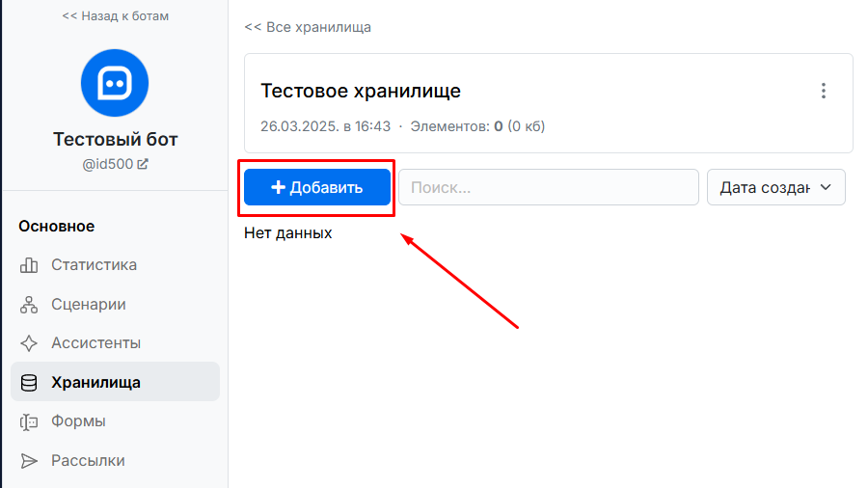Click the chevron arrow of the sort dropdown
The height and width of the screenshot is (488, 868).
coord(826,187)
